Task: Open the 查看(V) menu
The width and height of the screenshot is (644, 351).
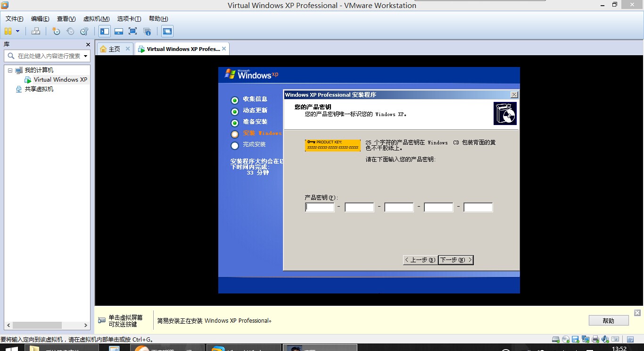Action: tap(66, 19)
